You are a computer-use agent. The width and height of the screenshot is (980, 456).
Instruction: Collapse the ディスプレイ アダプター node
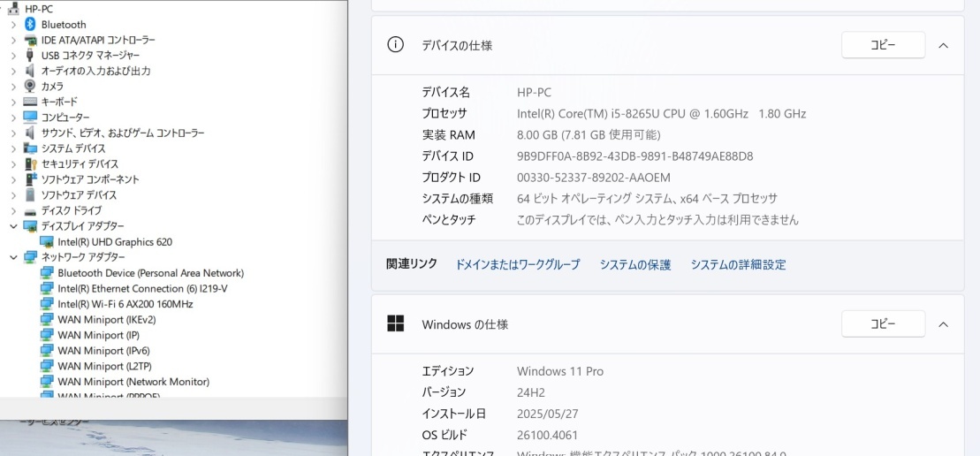tap(13, 226)
